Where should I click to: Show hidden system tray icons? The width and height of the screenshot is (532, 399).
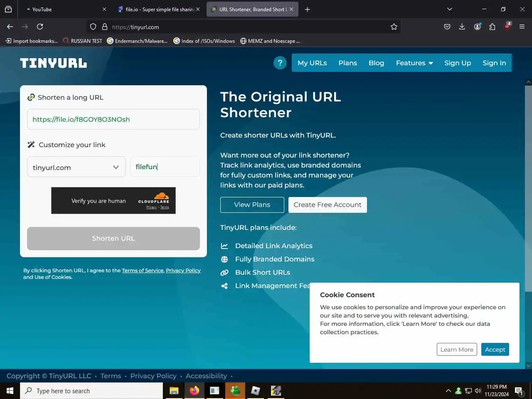click(x=448, y=391)
